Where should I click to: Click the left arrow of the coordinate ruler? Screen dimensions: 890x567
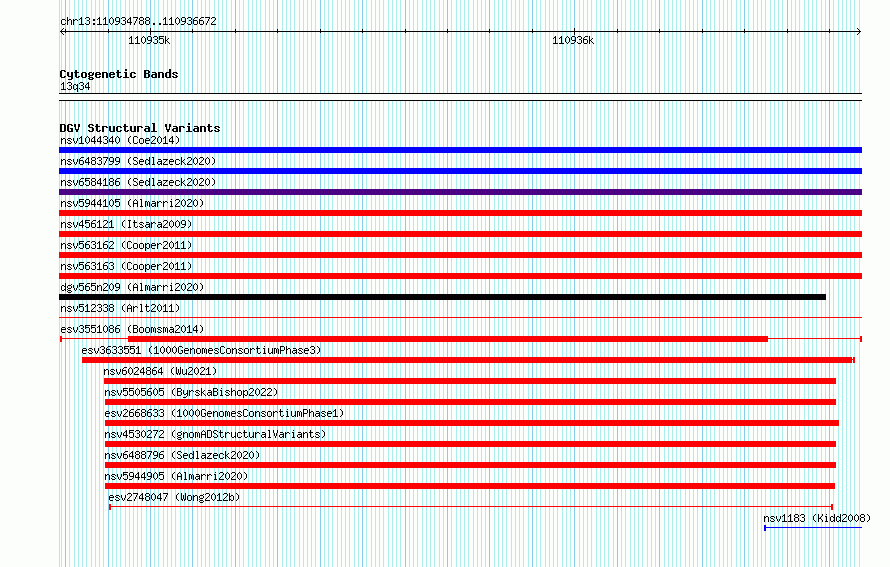62,31
